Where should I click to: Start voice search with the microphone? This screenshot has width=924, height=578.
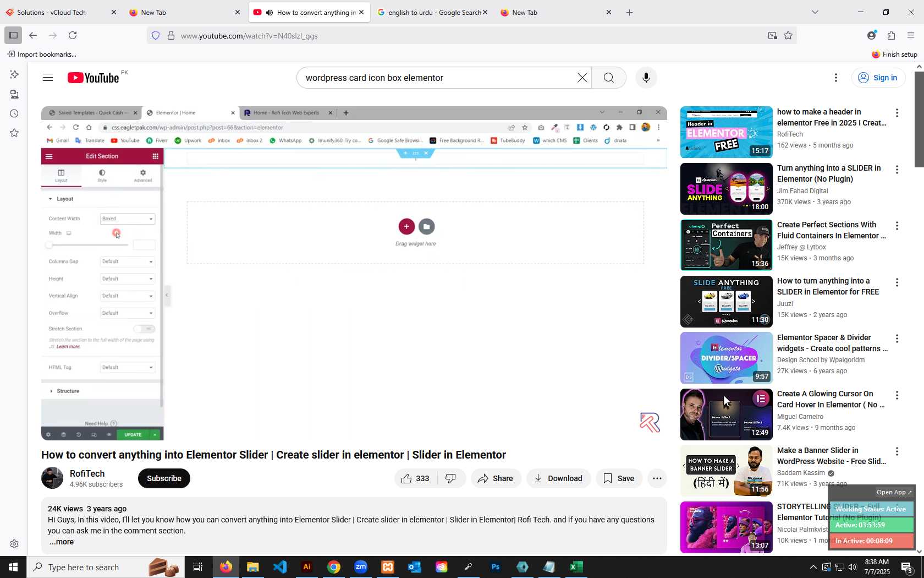pos(646,78)
